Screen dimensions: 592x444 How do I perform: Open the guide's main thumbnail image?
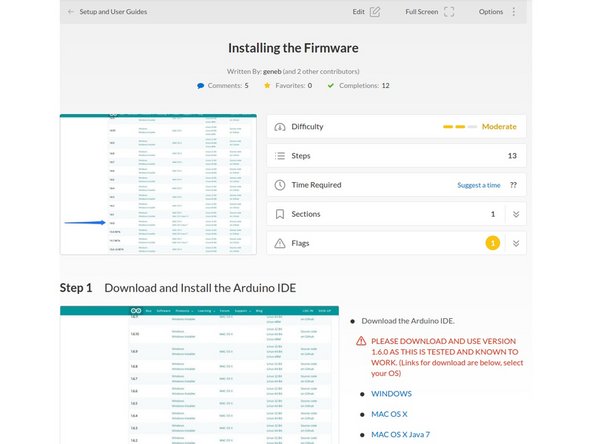pyautogui.click(x=158, y=184)
